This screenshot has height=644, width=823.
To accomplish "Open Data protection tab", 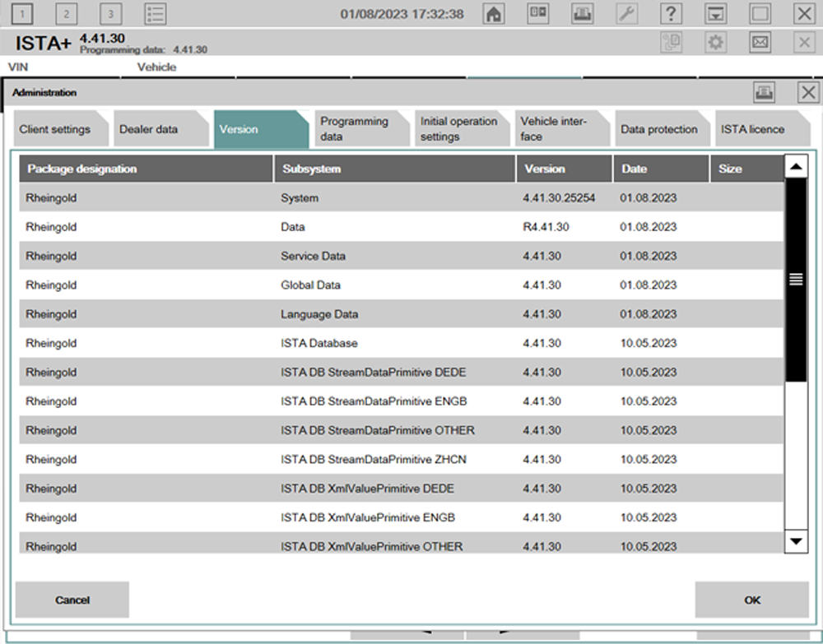I will [662, 129].
